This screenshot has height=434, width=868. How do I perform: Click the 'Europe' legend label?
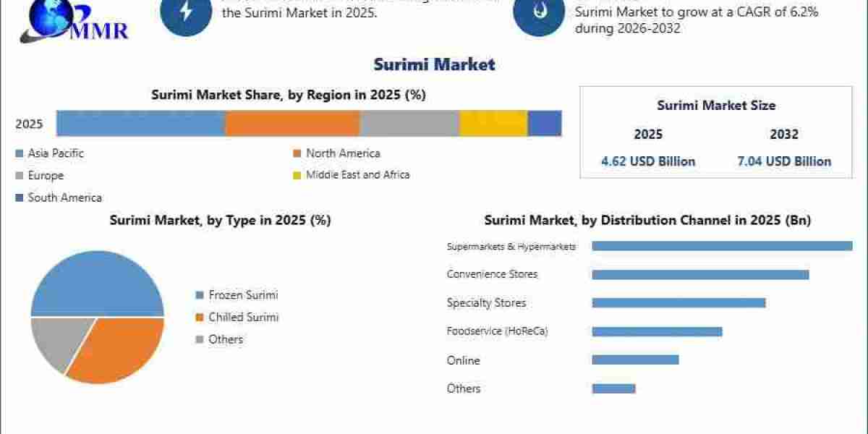point(46,176)
